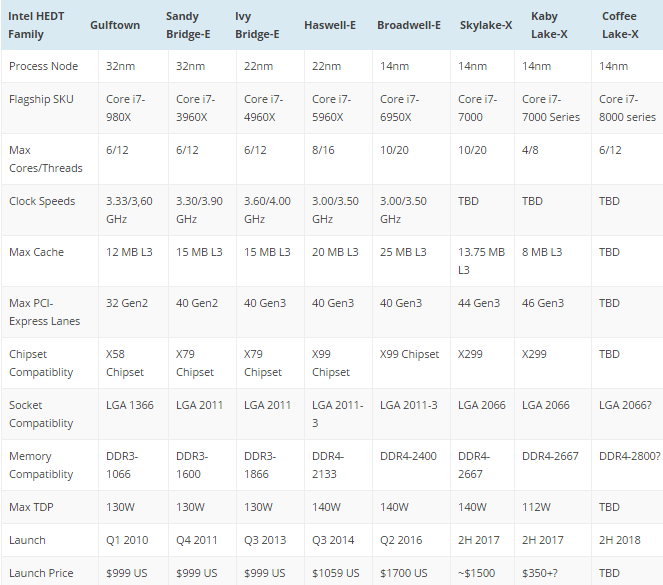Select the Ivy Bridge-E column header
This screenshot has height=585, width=663.
click(257, 25)
